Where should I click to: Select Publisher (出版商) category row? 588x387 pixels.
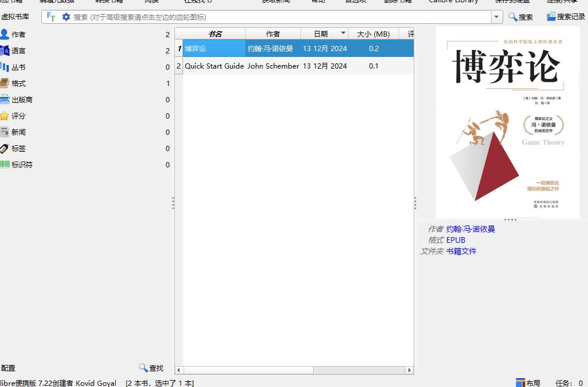(85, 99)
